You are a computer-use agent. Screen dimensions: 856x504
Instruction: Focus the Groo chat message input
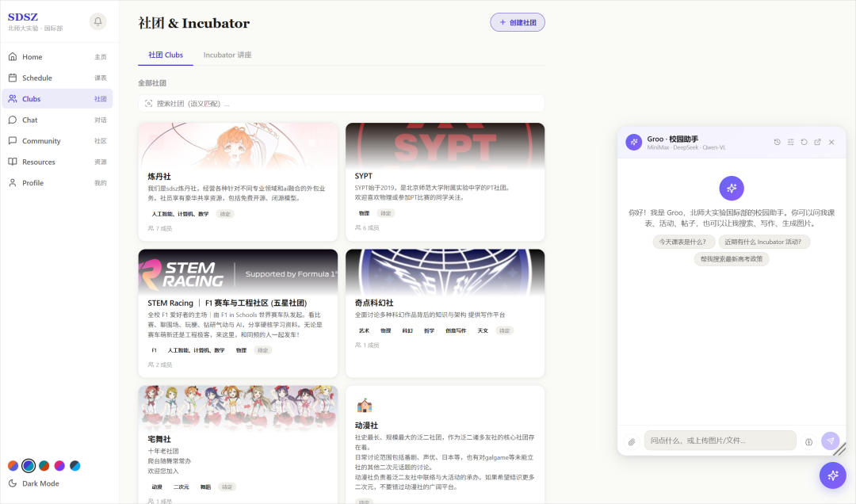[720, 441]
